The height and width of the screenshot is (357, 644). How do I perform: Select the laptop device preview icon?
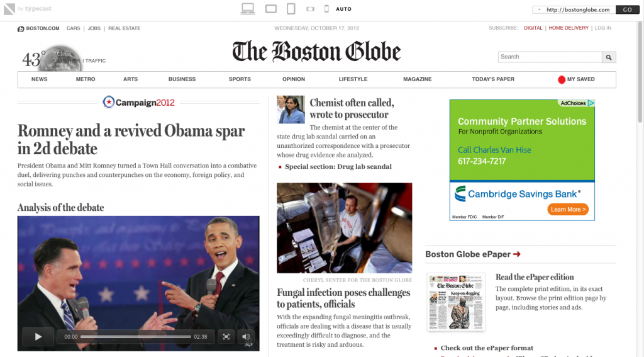(x=248, y=9)
